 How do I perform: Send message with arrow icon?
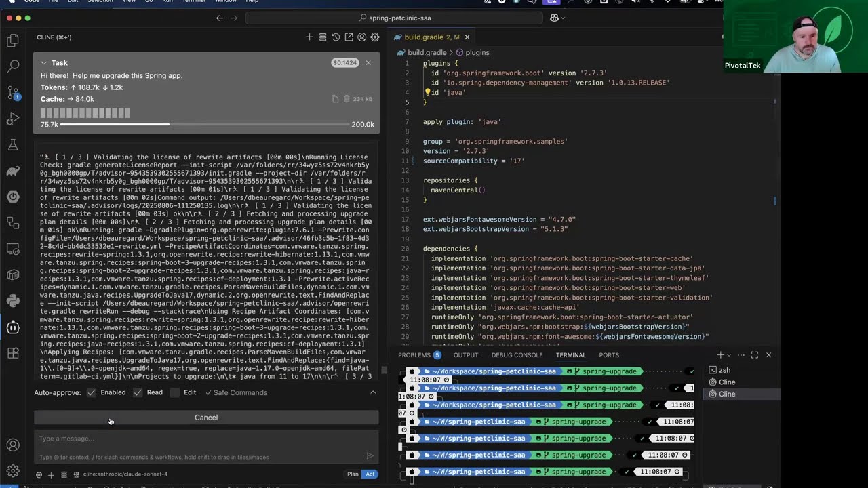click(x=370, y=456)
